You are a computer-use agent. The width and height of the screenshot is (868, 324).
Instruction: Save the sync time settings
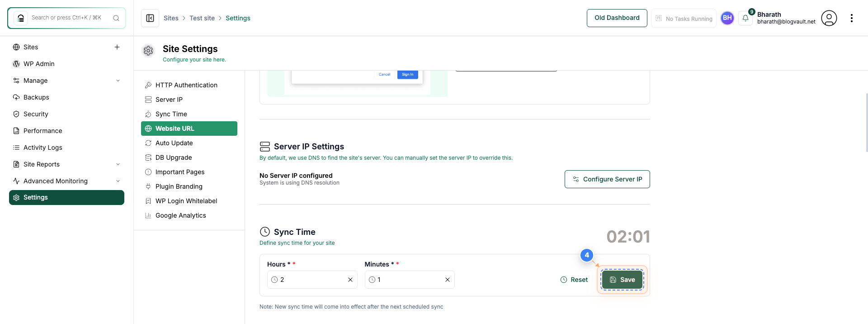[622, 280]
